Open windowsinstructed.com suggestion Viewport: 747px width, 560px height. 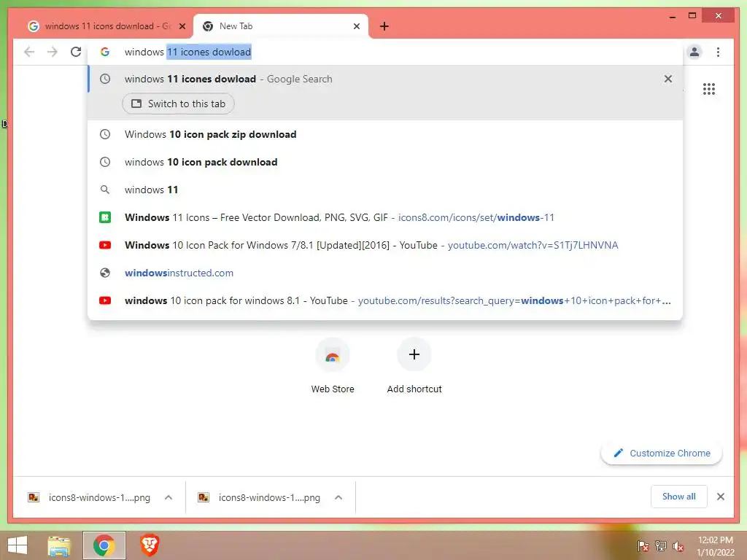point(385,273)
